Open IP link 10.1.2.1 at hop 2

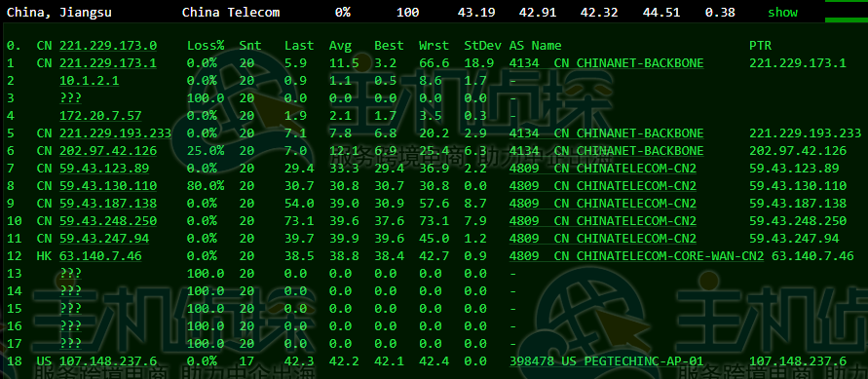point(89,81)
